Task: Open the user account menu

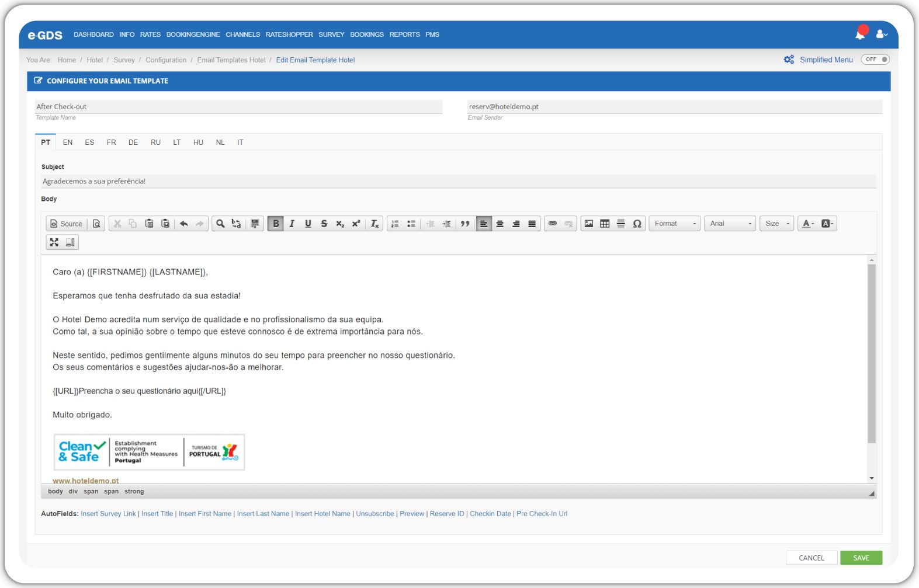Action: [882, 34]
